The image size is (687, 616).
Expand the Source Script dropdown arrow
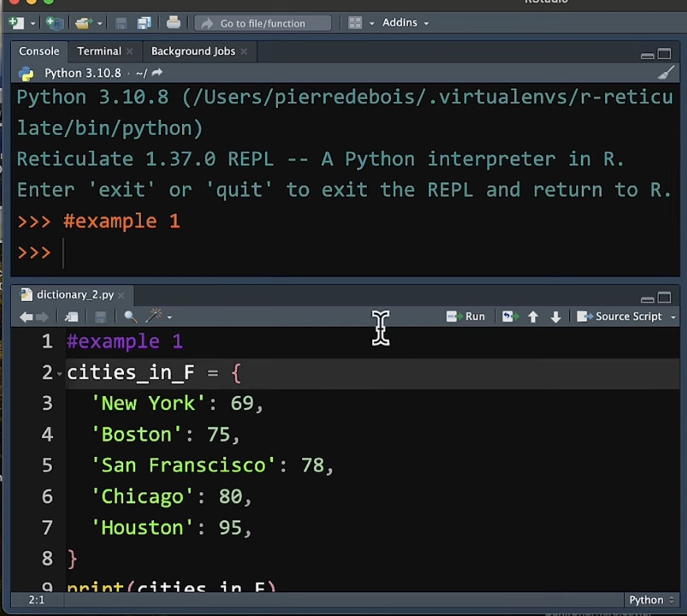pos(673,317)
